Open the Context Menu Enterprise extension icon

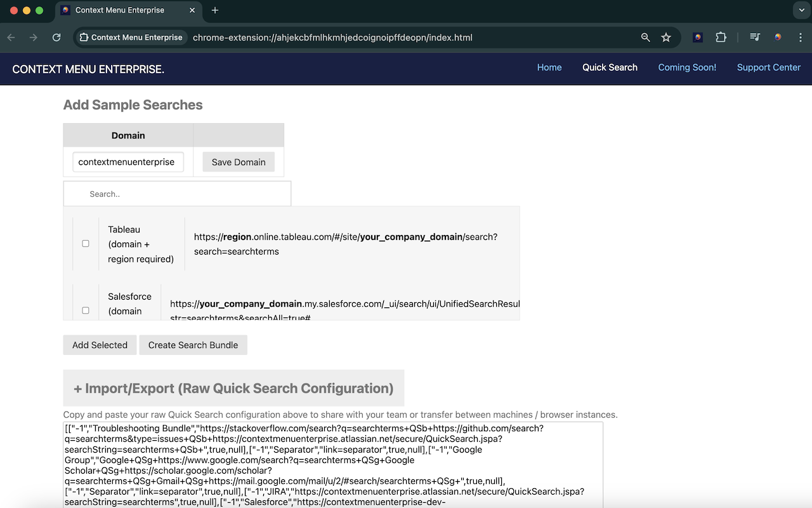click(697, 37)
